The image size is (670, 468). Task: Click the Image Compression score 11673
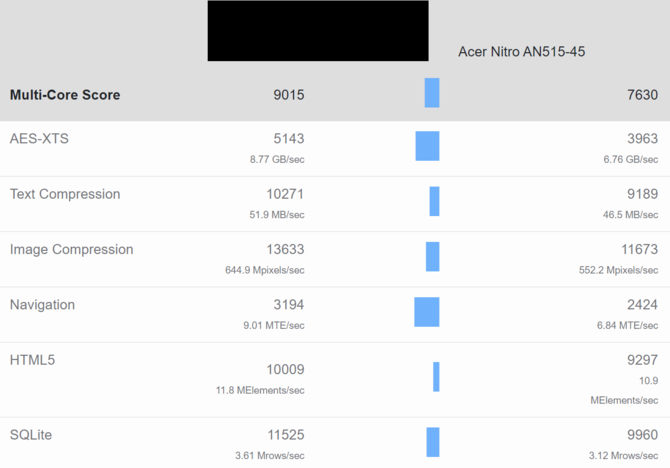[x=639, y=250]
